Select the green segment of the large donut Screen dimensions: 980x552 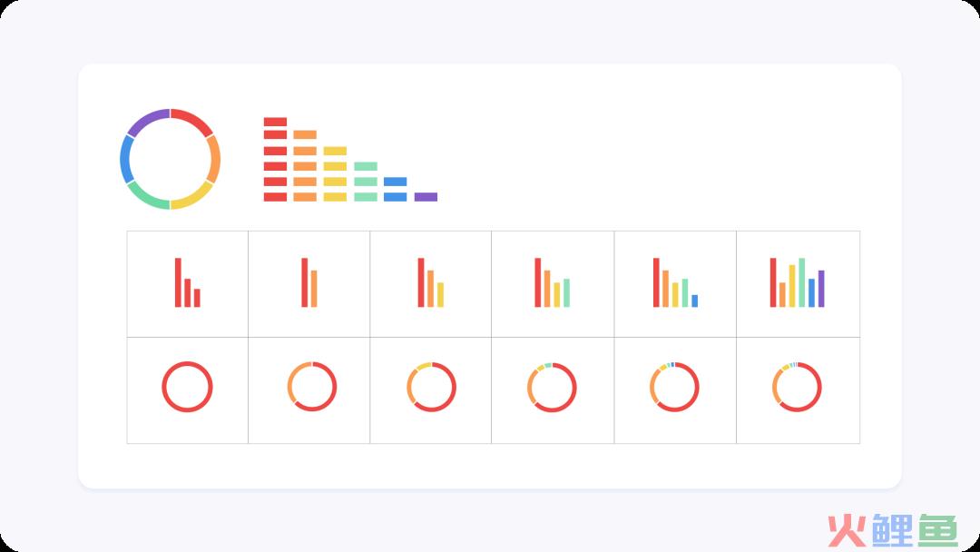point(145,197)
